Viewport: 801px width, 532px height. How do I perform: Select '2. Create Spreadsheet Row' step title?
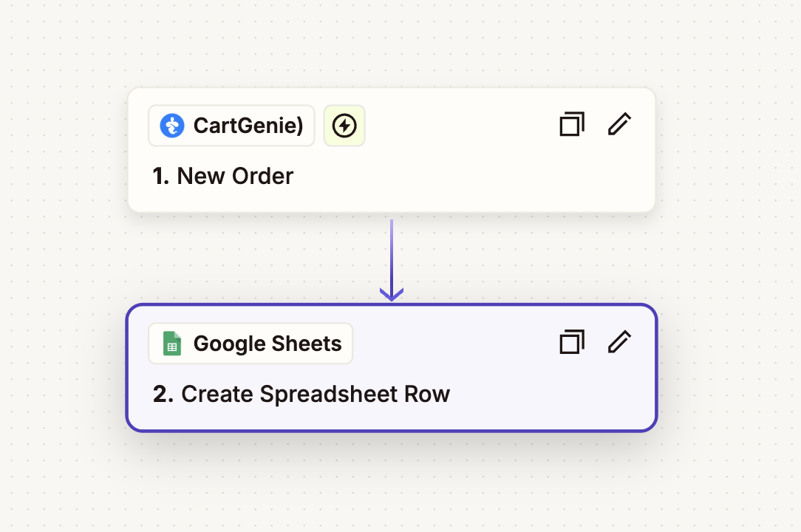tap(301, 394)
